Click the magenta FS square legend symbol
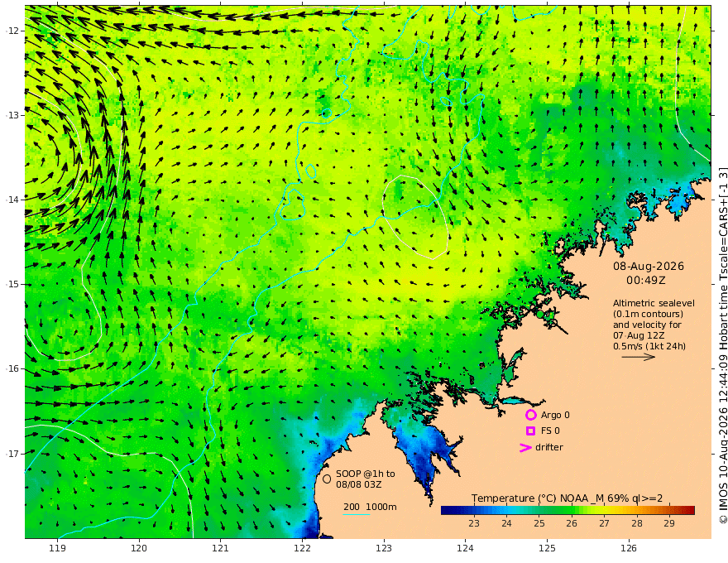Viewport: 728px width, 563px height. [x=530, y=431]
